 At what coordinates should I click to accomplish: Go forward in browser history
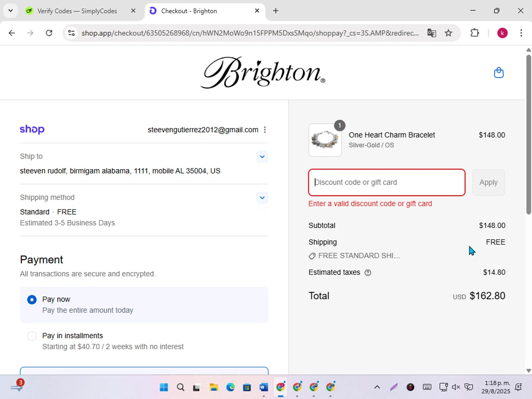tap(30, 33)
